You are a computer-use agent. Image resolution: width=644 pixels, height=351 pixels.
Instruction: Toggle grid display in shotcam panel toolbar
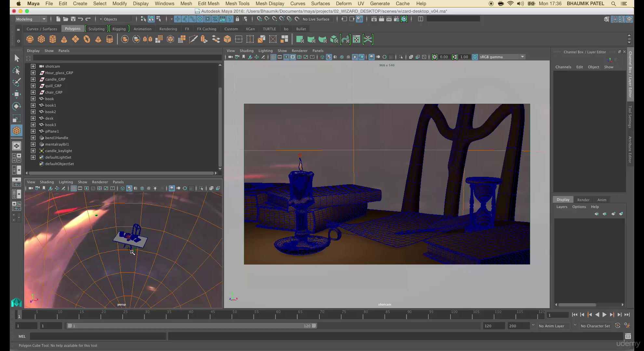coord(273,57)
